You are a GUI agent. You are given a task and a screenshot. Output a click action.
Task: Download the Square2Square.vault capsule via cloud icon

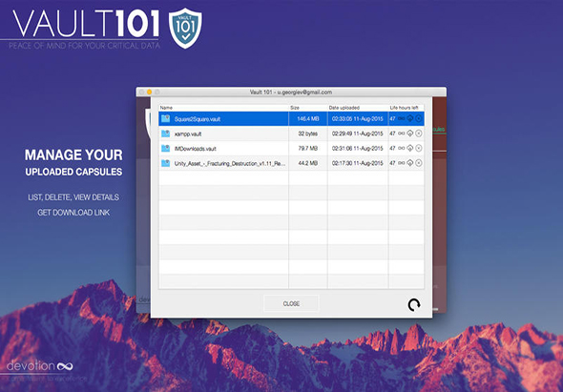410,118
